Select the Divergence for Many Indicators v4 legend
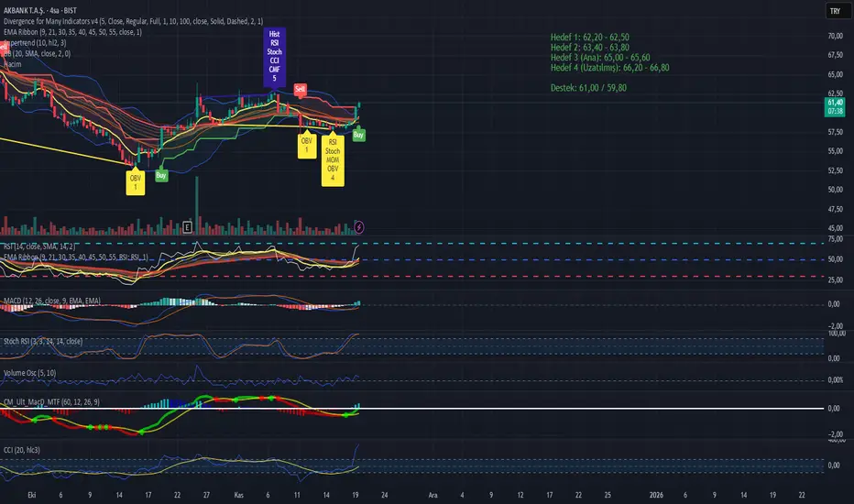The image size is (854, 504). [x=133, y=21]
